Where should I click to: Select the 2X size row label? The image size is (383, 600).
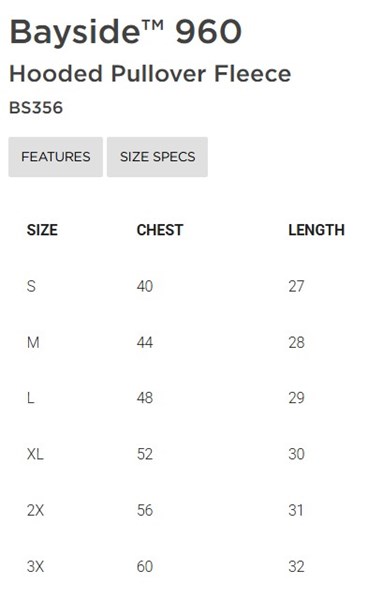tap(36, 510)
